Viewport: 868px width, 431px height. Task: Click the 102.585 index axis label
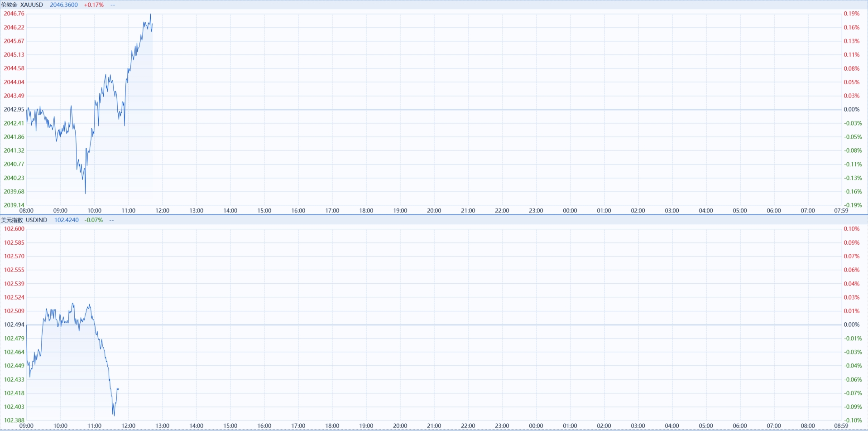(x=14, y=243)
